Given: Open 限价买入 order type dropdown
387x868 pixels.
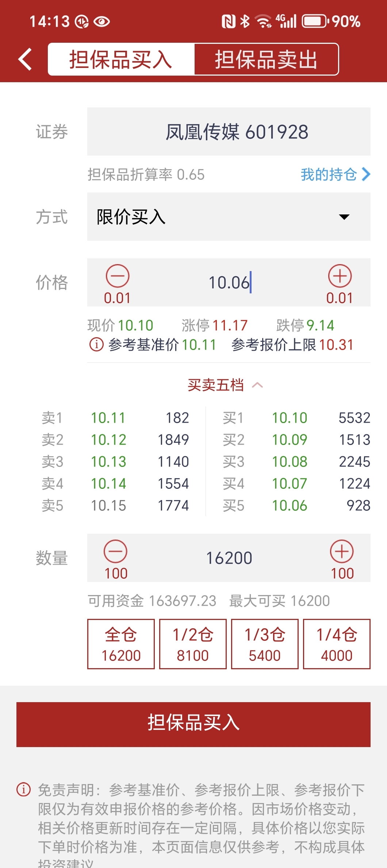Looking at the screenshot, I should pyautogui.click(x=229, y=217).
